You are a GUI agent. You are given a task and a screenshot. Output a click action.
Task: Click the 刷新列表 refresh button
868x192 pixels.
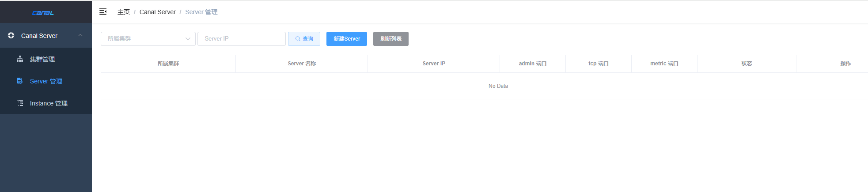pyautogui.click(x=391, y=39)
